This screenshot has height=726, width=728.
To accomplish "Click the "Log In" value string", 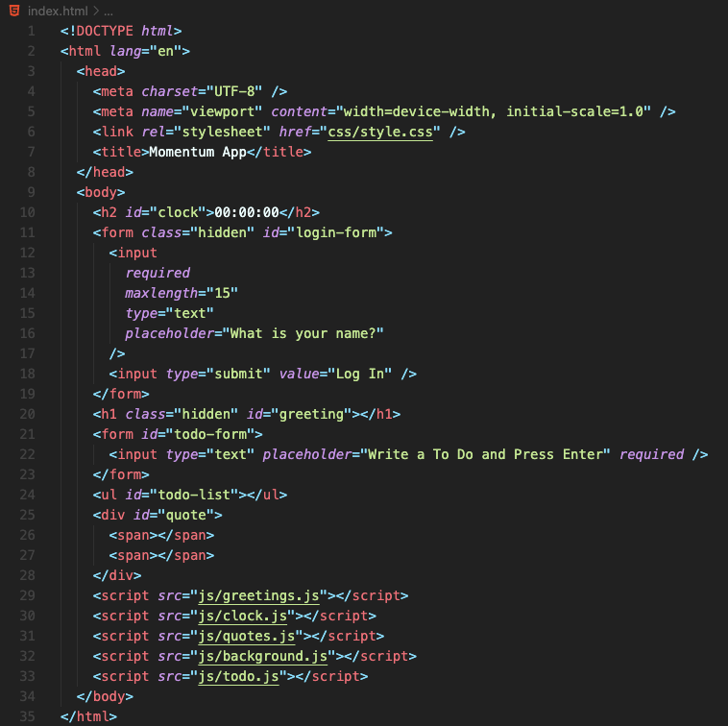I will 360,375.
